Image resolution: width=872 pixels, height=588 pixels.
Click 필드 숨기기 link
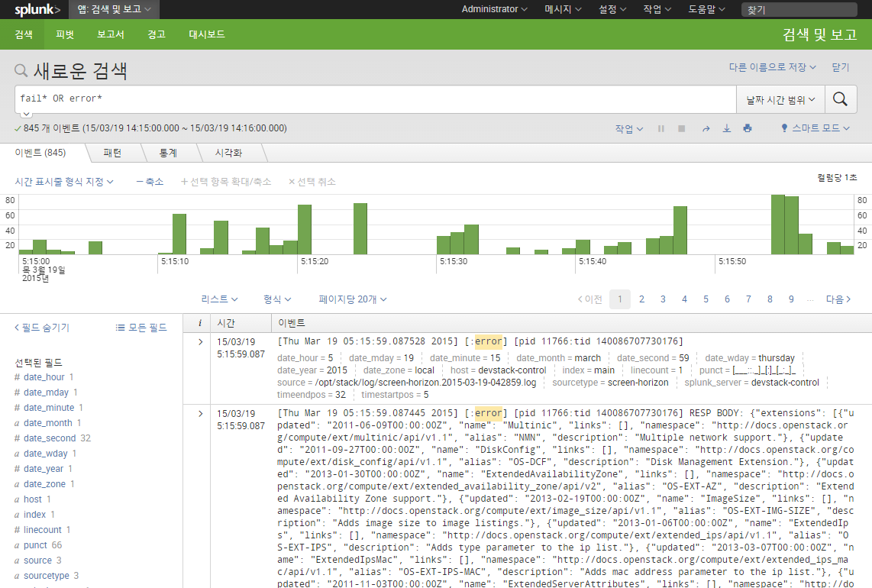[x=42, y=328]
